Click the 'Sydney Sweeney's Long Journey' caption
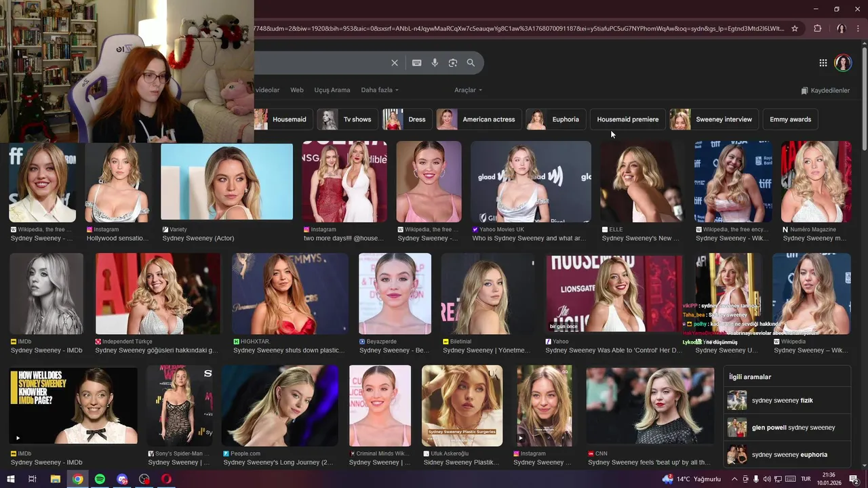The image size is (868, 488). pos(278,462)
